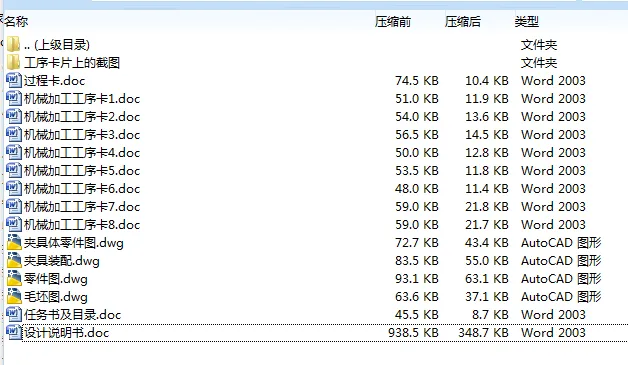This screenshot has width=628, height=365.
Task: Select the 机械加工工序卡1.doc Word icon
Action: (14, 98)
